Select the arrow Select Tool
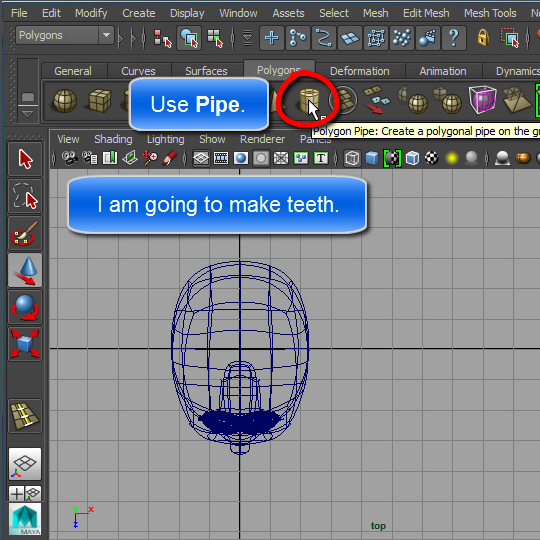 (25, 159)
